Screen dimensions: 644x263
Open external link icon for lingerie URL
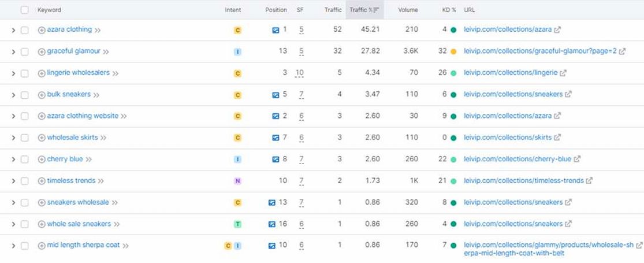563,73
